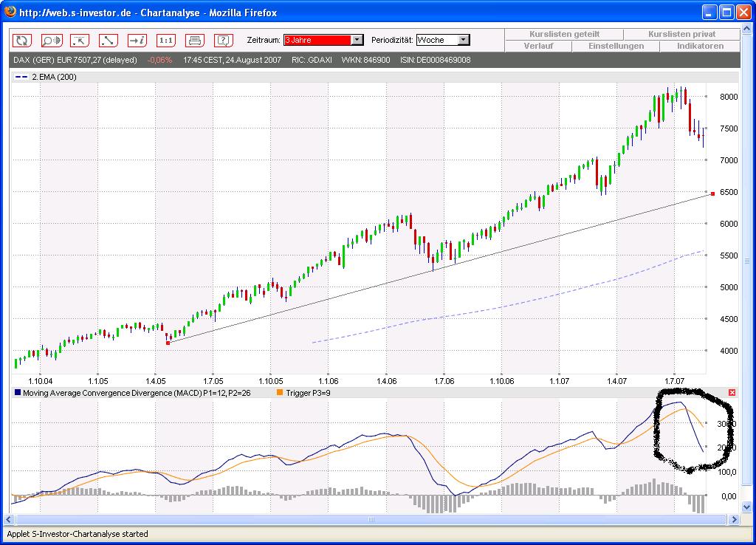The width and height of the screenshot is (756, 545).
Task: Click the ISIN: DE0008469008 text
Action: coord(436,61)
